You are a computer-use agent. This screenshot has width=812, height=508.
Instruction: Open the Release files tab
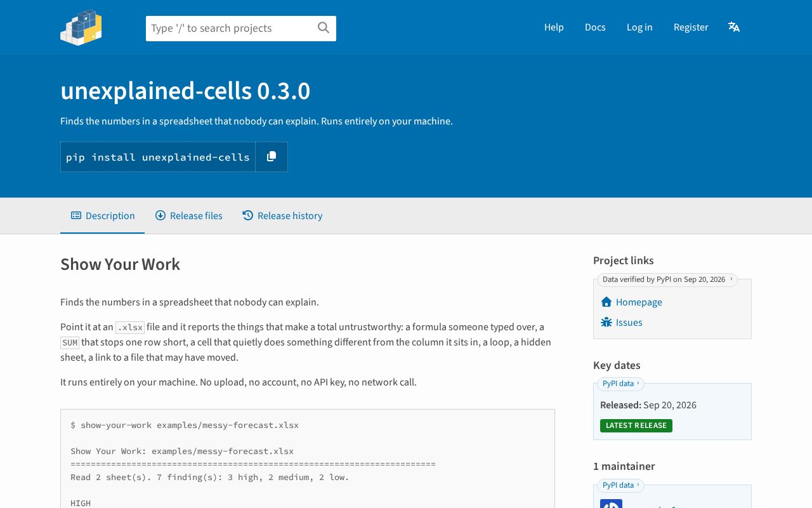point(189,215)
